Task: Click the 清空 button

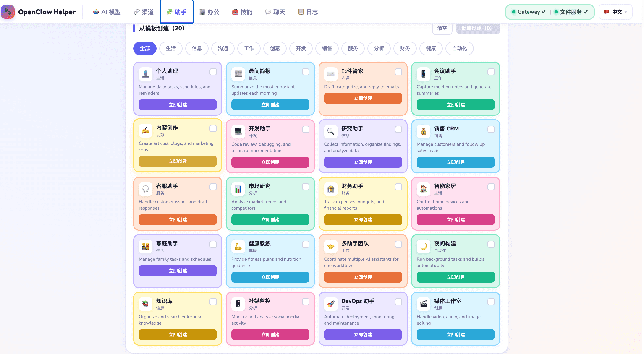Action: pos(442,28)
